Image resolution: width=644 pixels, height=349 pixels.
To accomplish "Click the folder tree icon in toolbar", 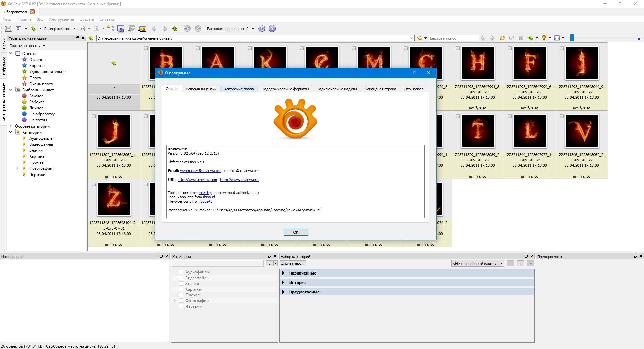I will click(110, 29).
